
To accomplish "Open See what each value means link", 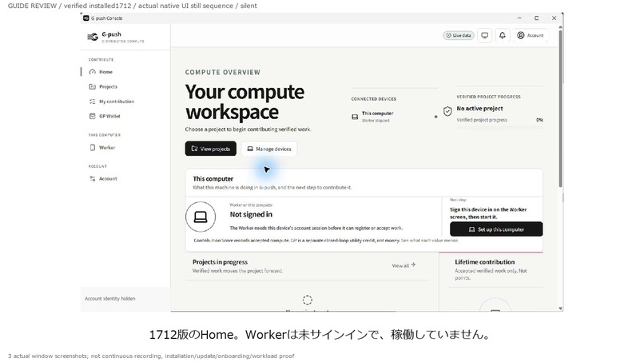I will pyautogui.click(x=429, y=241).
